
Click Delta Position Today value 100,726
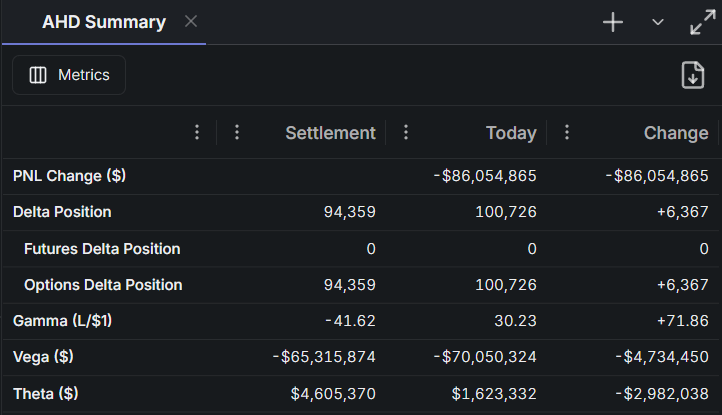coord(506,212)
